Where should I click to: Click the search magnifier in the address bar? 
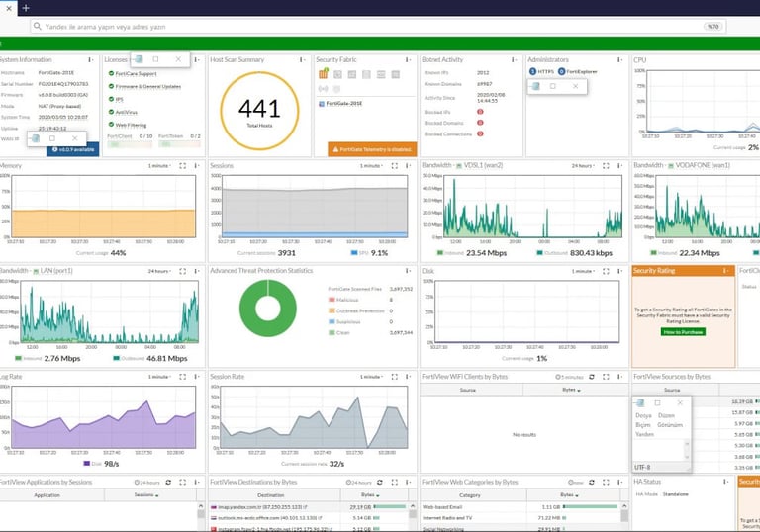[x=38, y=26]
